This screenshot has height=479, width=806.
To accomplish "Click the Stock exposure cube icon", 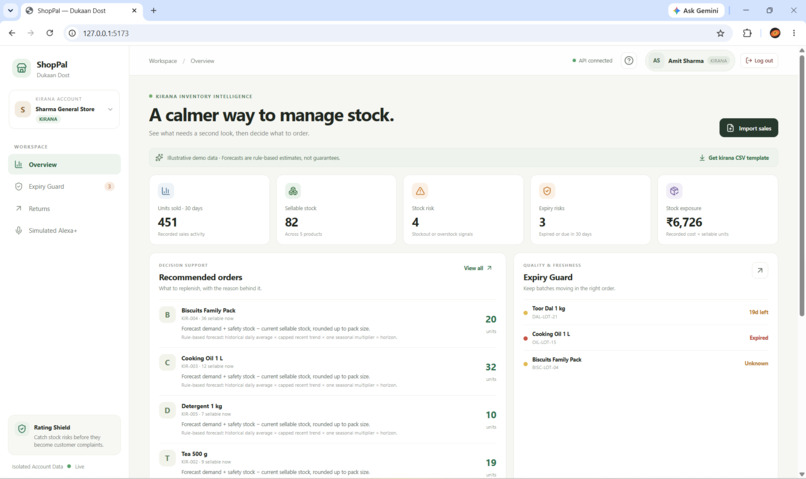I will pyautogui.click(x=674, y=191).
